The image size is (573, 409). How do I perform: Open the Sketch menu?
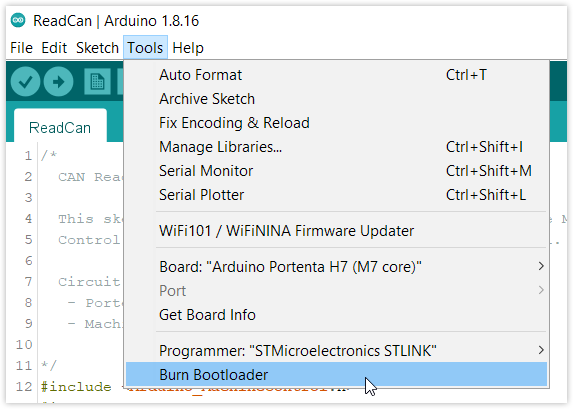[x=97, y=48]
